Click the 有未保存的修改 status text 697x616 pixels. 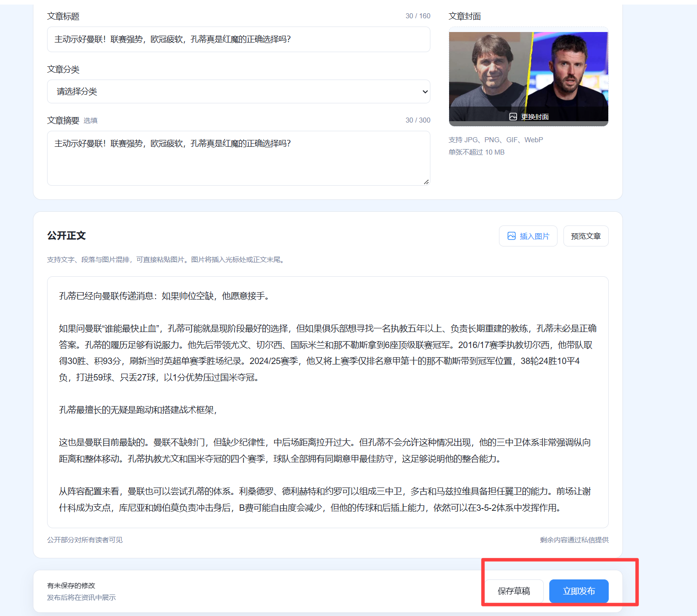tap(71, 586)
